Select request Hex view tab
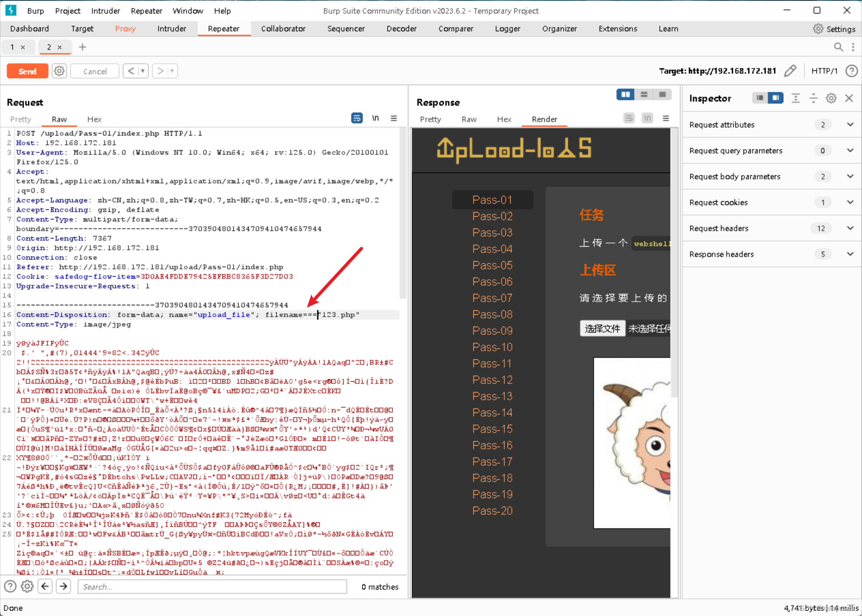 (x=94, y=119)
